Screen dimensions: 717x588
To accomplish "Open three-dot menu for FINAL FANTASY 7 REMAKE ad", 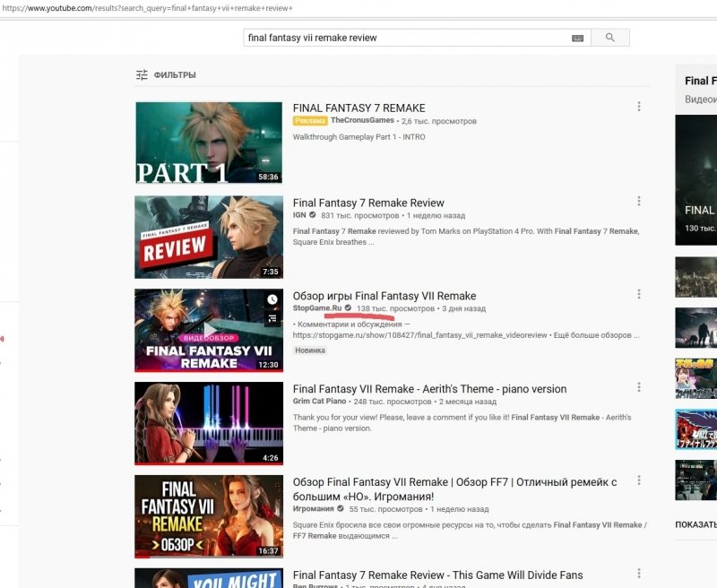I will pos(639,107).
